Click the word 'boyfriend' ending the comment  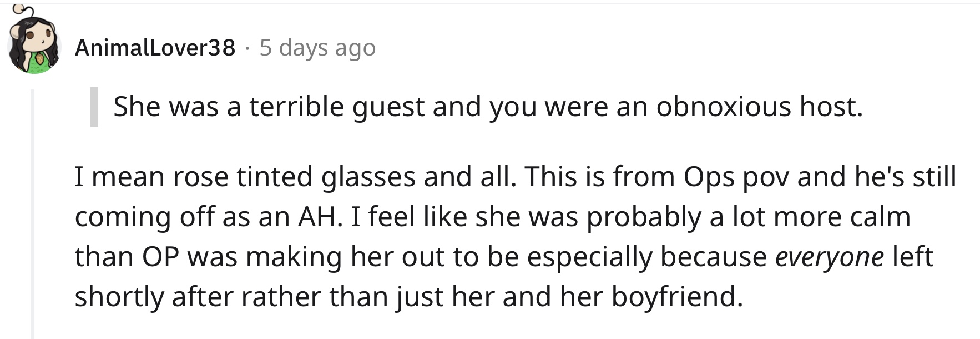673,297
